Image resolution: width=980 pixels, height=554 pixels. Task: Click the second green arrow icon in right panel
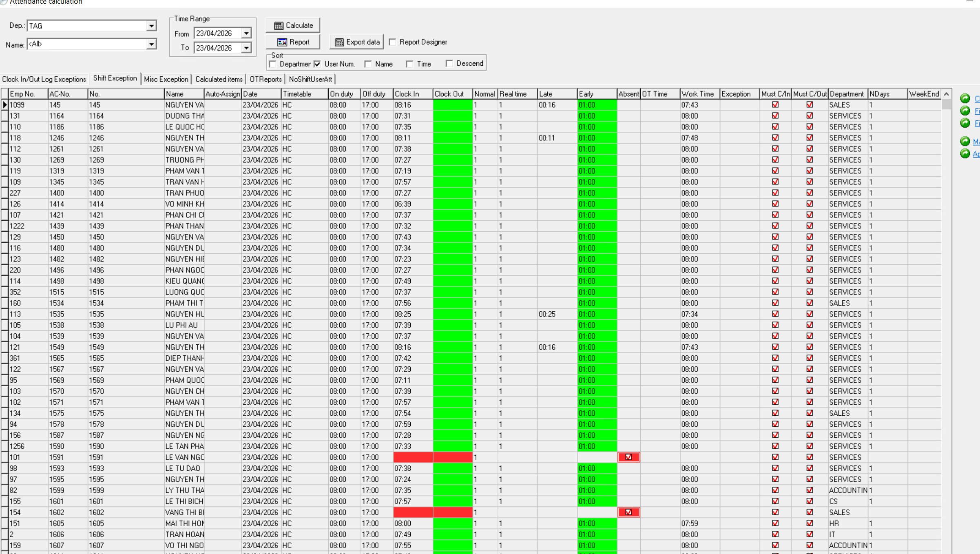[x=965, y=111]
